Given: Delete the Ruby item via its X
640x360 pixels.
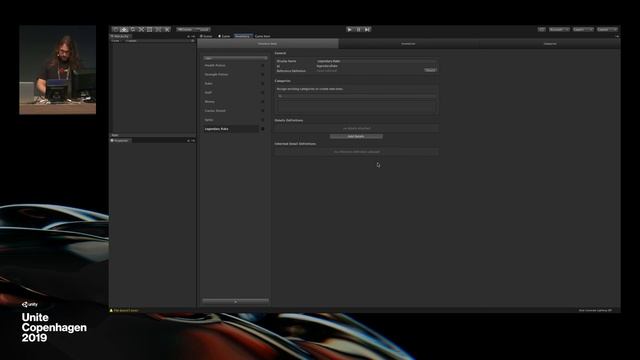Looking at the screenshot, I should [262, 83].
